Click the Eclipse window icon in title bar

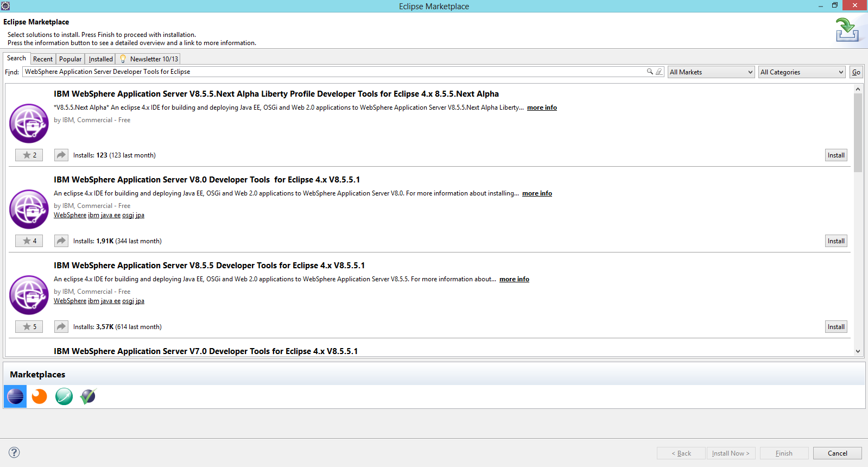point(5,6)
